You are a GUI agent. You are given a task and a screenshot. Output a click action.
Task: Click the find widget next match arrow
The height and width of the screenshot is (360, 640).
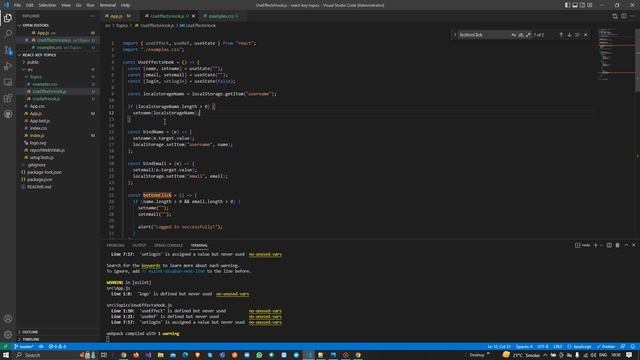pos(569,35)
